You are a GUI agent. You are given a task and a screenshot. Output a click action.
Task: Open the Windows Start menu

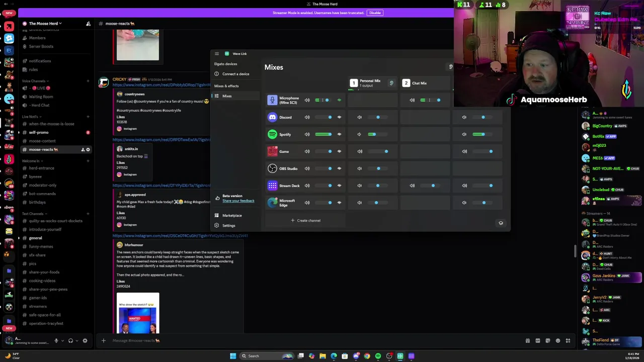233,356
